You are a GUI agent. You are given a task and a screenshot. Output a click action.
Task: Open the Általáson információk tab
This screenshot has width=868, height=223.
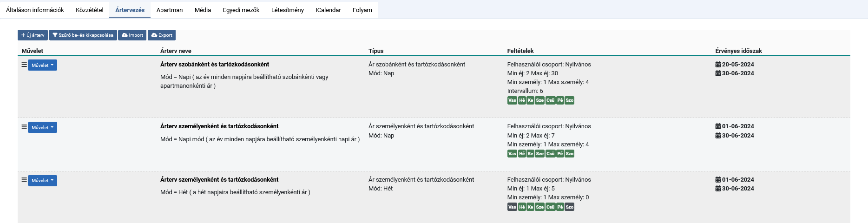(35, 10)
